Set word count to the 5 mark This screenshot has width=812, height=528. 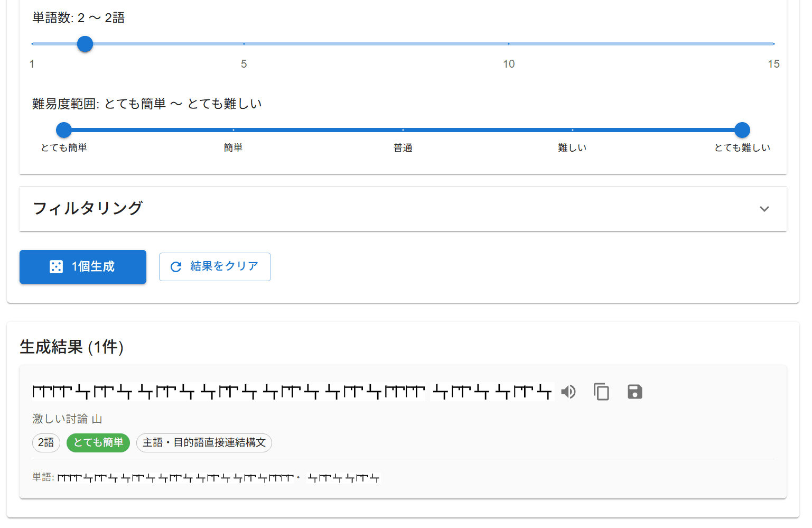click(x=244, y=44)
